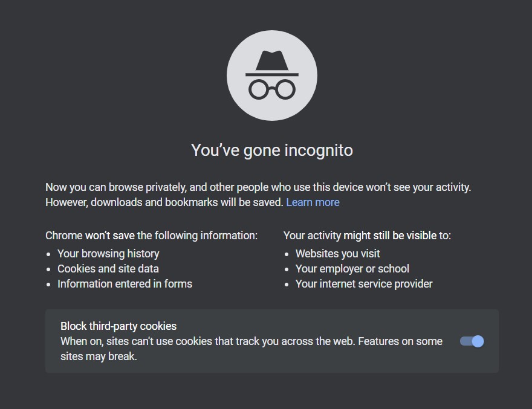
Task: Click the bullet beside "Websites you visit"
Action: pos(287,254)
